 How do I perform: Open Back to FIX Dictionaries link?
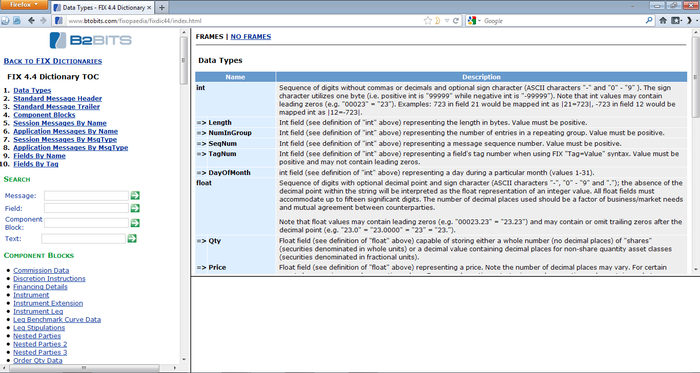pos(53,61)
